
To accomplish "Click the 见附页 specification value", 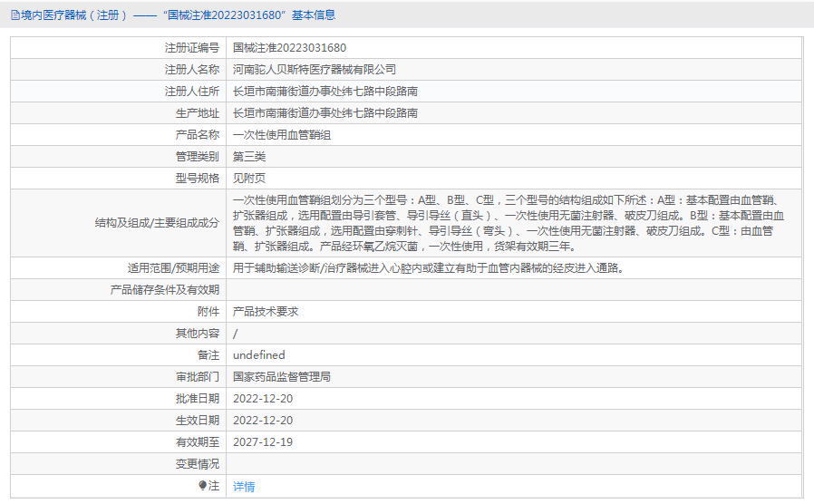I will 248,179.
